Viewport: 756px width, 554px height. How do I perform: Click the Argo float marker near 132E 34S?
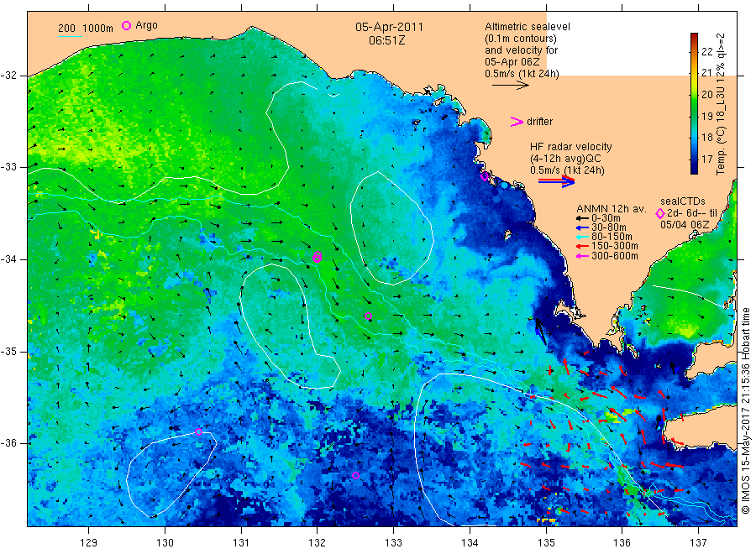(318, 257)
